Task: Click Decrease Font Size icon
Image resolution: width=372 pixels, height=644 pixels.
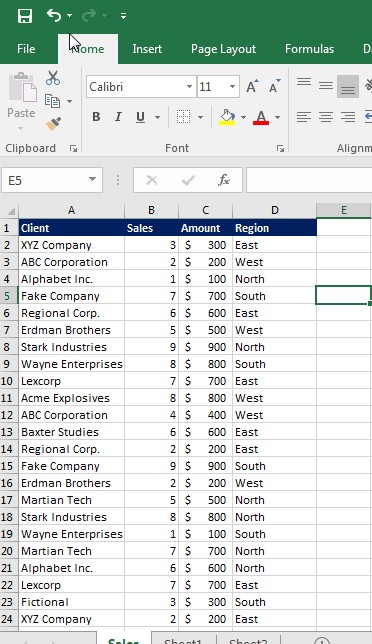Action: (274, 86)
